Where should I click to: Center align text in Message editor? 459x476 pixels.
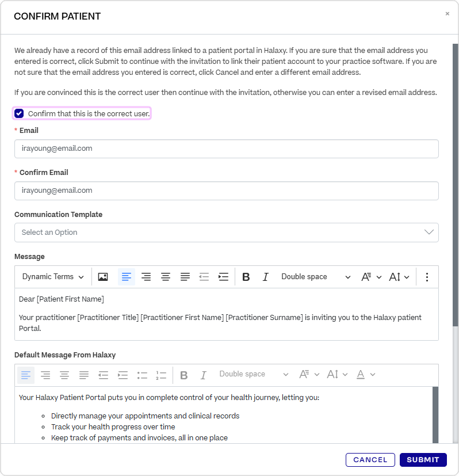[165, 277]
